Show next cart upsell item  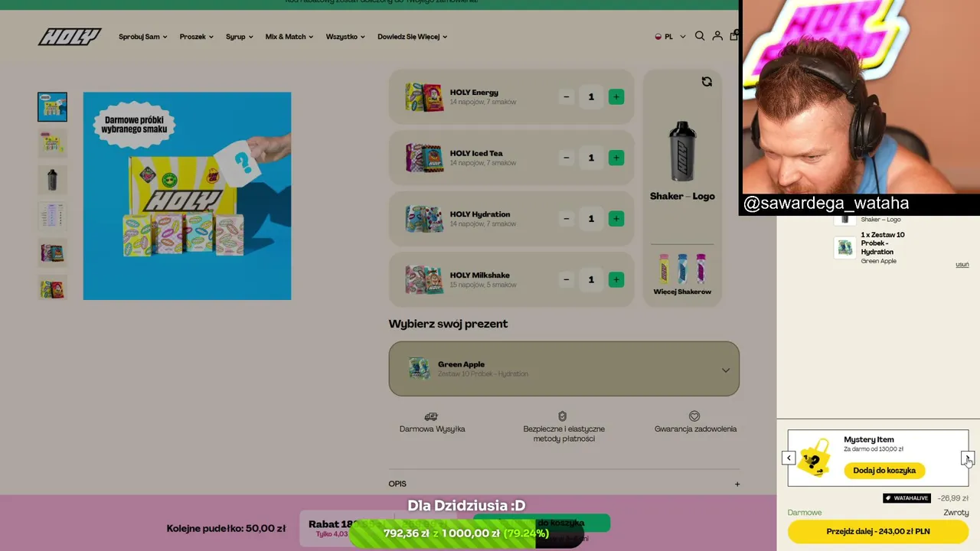pyautogui.click(x=968, y=458)
